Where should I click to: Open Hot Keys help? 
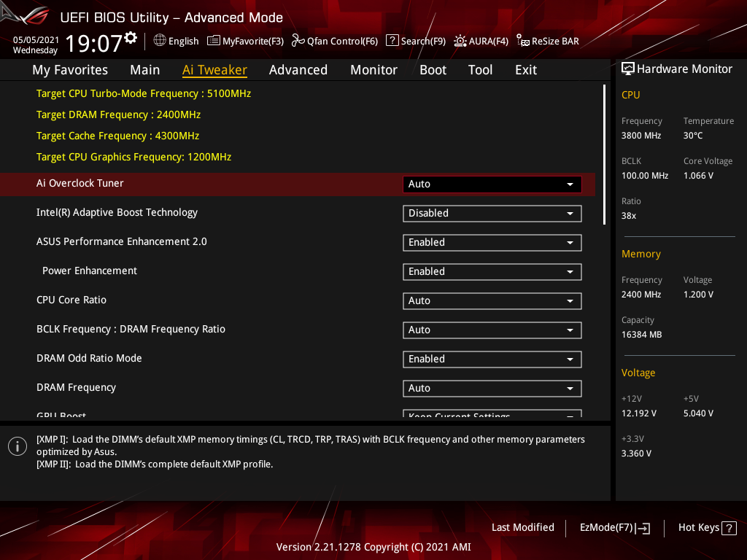[x=707, y=528]
